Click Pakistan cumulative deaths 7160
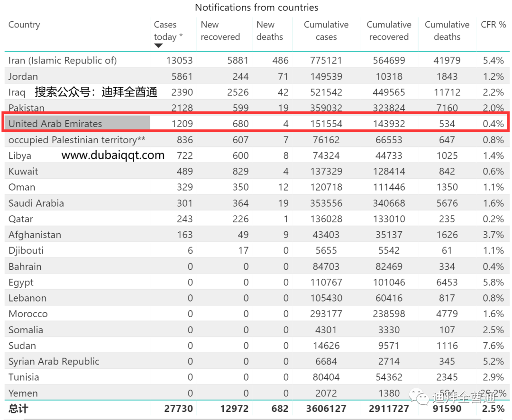512x420 pixels. (x=447, y=108)
